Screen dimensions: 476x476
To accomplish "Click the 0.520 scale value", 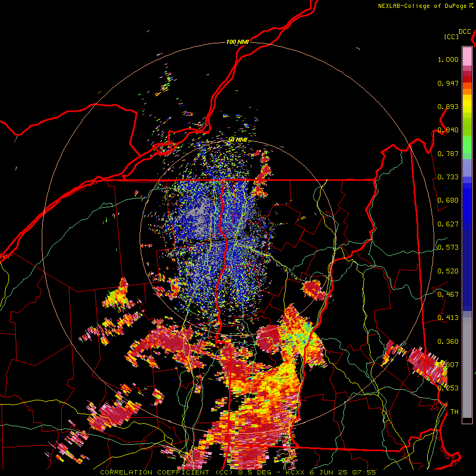I will [x=448, y=271].
